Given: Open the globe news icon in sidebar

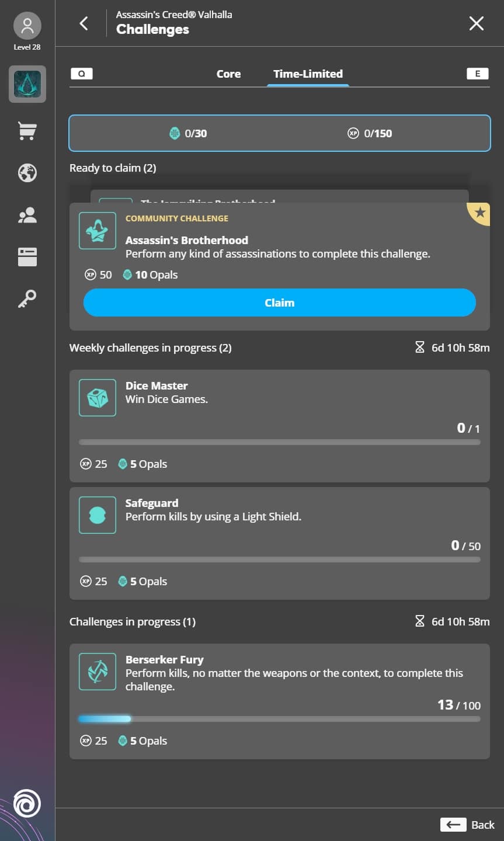Looking at the screenshot, I should (27, 173).
